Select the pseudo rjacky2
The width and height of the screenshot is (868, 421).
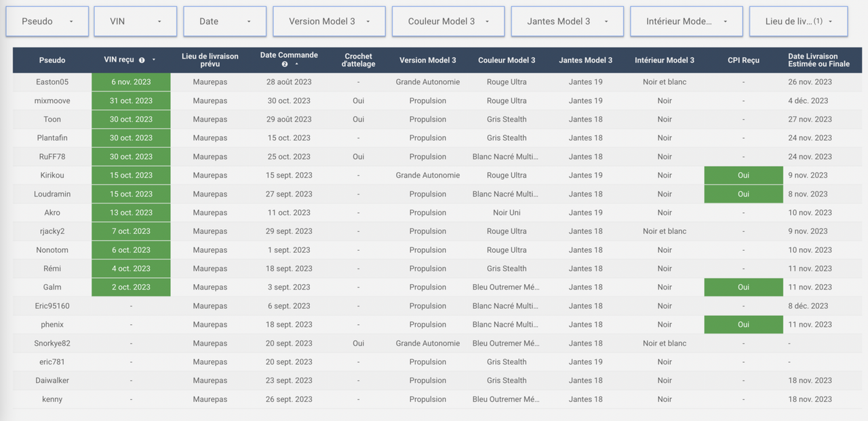(52, 231)
